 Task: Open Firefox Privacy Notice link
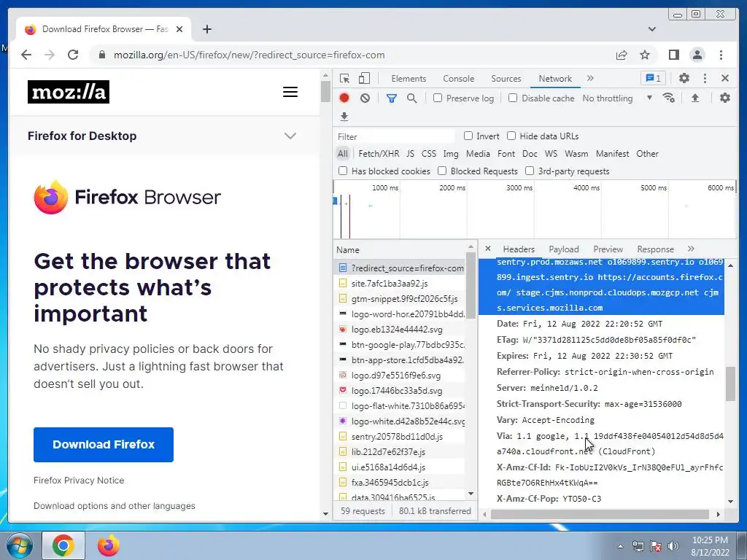pyautogui.click(x=79, y=481)
